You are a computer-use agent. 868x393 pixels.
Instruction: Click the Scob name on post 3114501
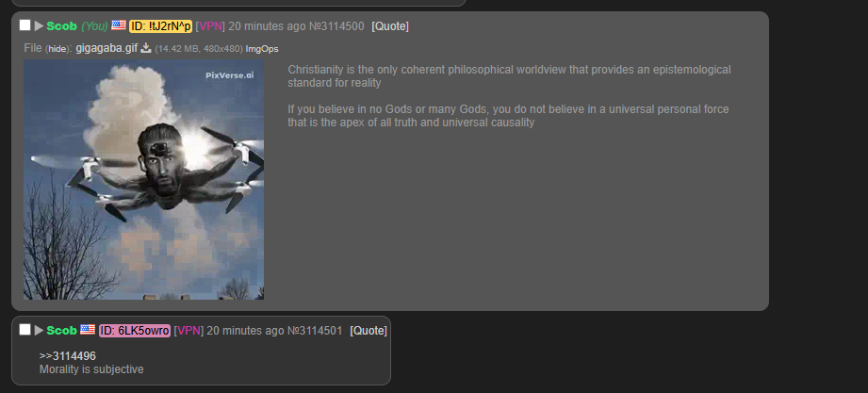click(61, 331)
